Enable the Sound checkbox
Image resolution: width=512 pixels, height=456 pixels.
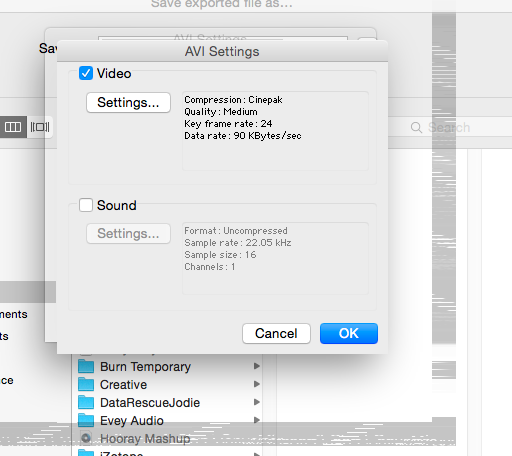pos(86,205)
